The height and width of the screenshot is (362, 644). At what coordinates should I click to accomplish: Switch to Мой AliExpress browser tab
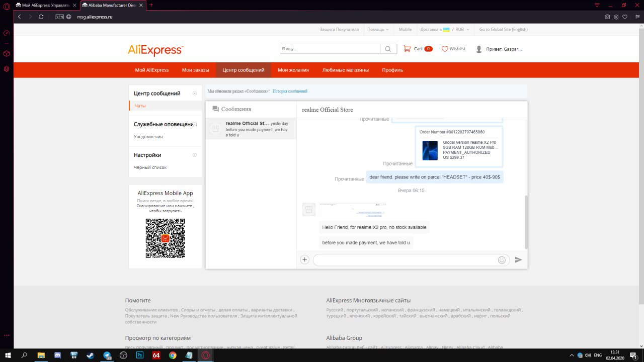[x=46, y=5]
